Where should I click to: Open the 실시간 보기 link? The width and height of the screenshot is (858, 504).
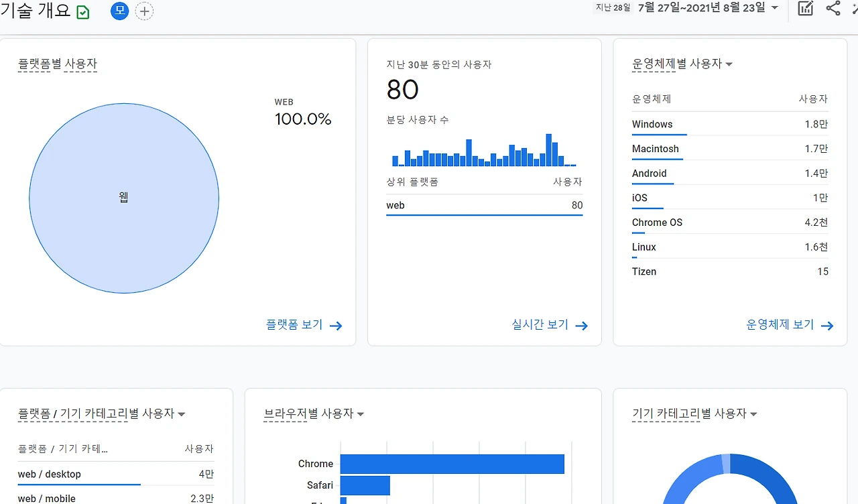pos(550,325)
